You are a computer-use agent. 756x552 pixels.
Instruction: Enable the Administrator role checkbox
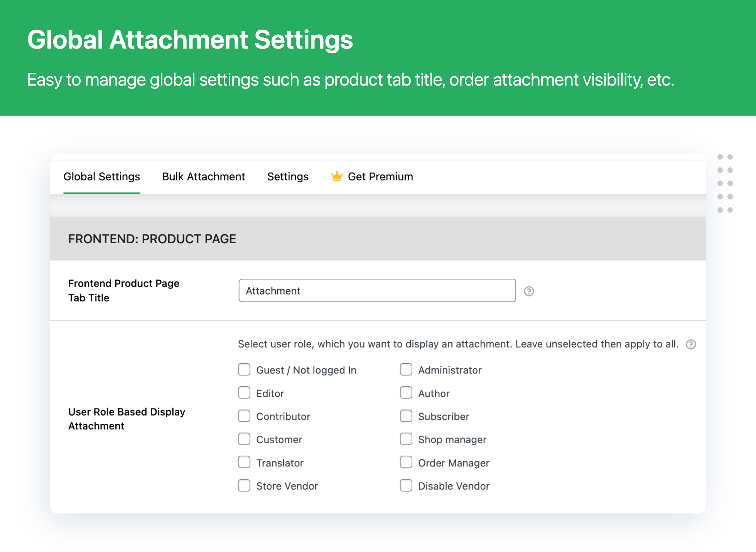pos(406,370)
